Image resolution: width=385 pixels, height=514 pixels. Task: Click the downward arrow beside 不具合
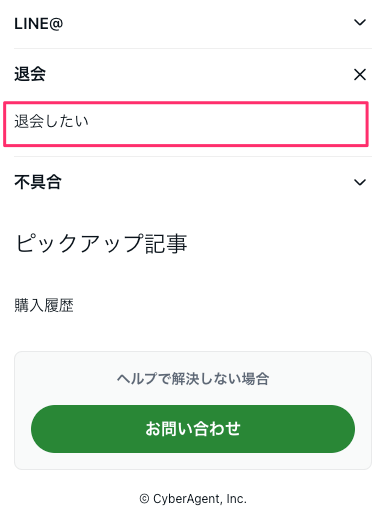click(x=360, y=182)
